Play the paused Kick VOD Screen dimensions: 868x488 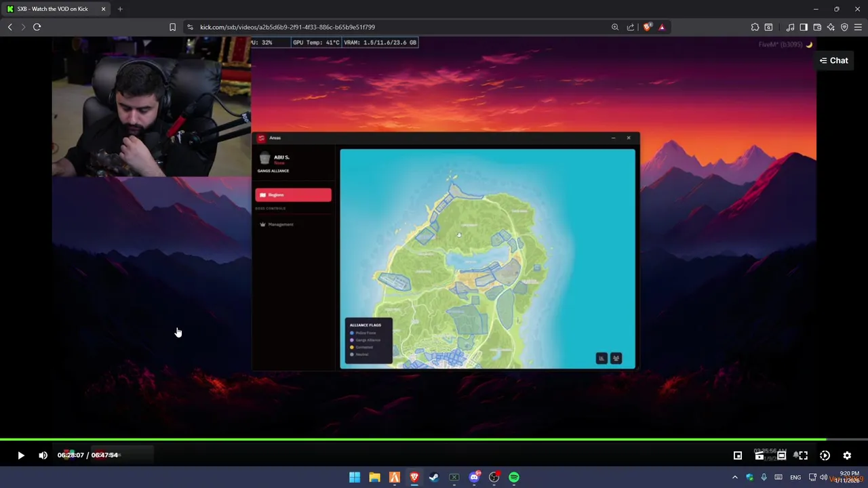tap(20, 455)
